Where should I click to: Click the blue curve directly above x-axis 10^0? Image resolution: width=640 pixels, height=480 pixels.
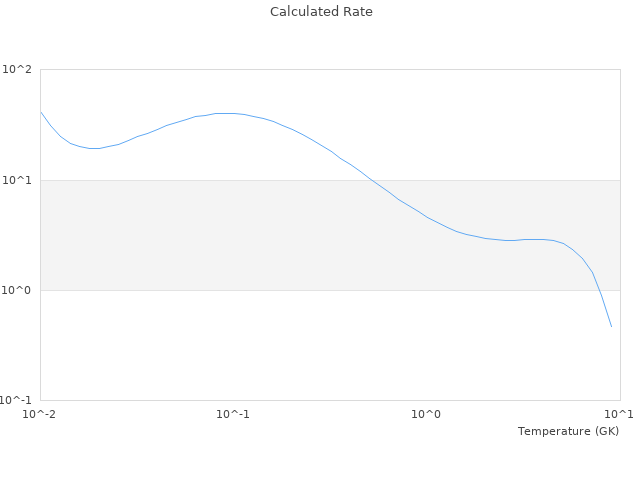[427, 217]
